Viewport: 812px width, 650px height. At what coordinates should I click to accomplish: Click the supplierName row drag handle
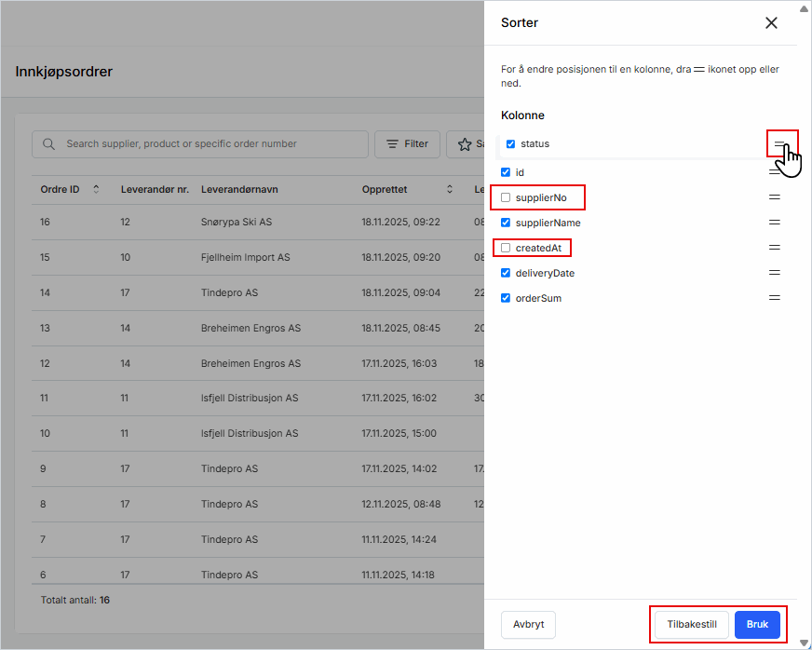pyautogui.click(x=774, y=223)
